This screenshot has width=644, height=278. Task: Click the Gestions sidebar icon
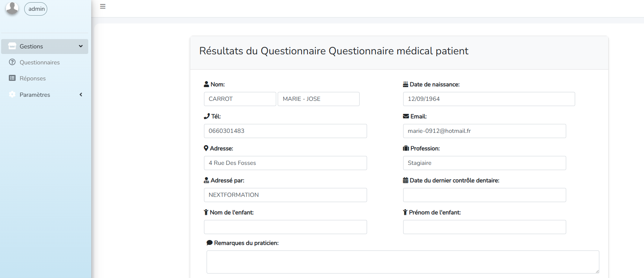(12, 46)
